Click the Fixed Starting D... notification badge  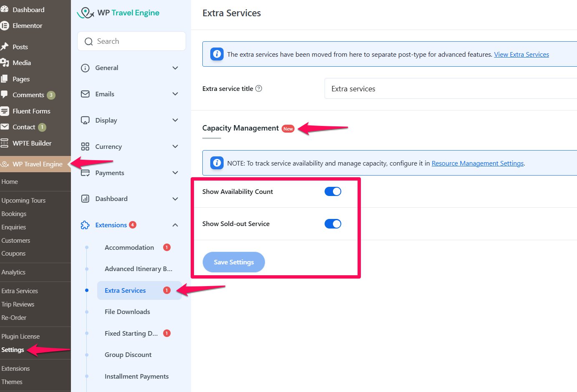coord(167,333)
